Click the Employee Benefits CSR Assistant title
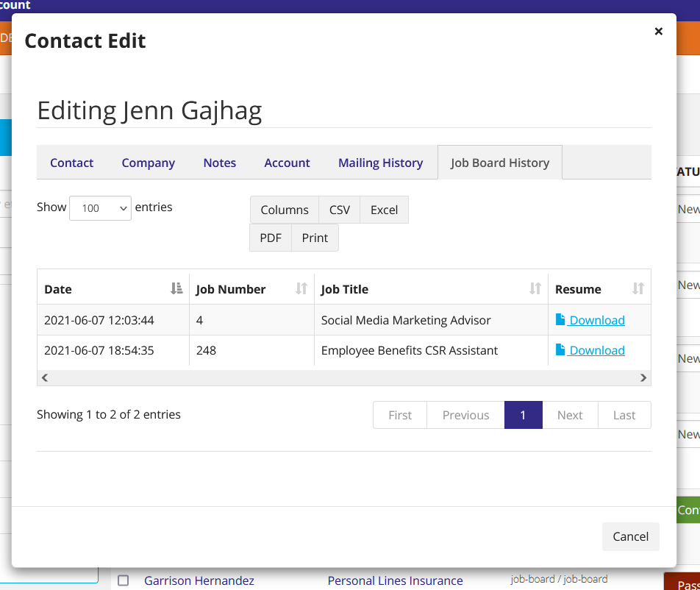The width and height of the screenshot is (700, 590). [410, 351]
